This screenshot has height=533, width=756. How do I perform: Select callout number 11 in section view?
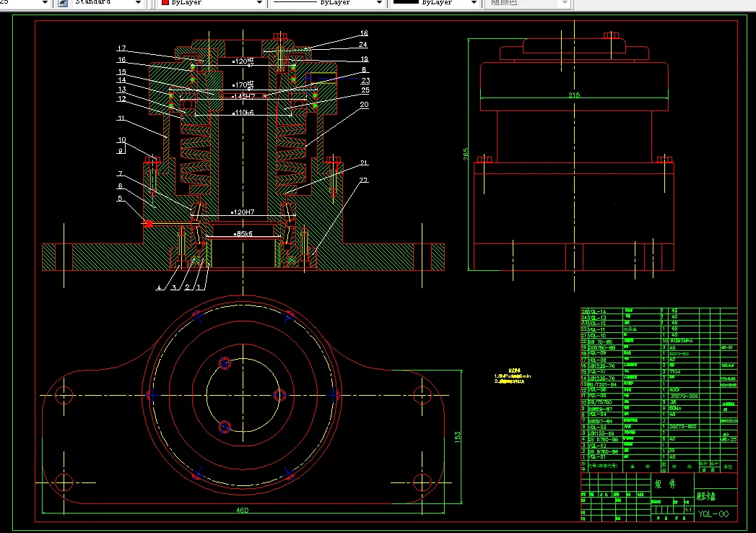[x=121, y=118]
